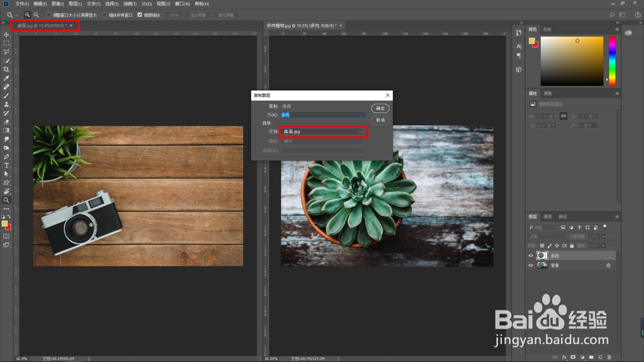Open the Layers panel options menu
This screenshot has width=644, height=362.
pyautogui.click(x=617, y=217)
